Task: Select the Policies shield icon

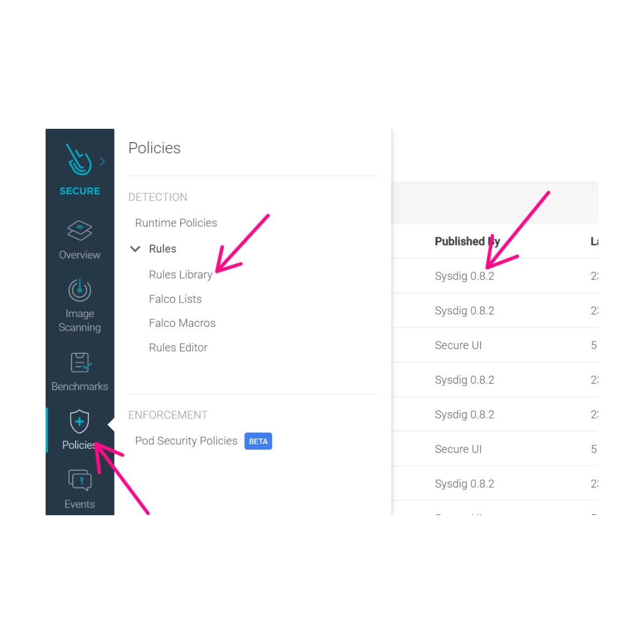Action: [79, 422]
